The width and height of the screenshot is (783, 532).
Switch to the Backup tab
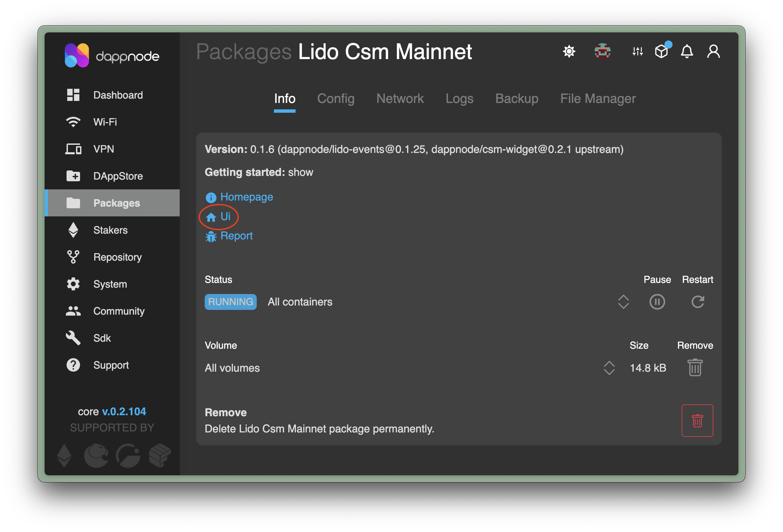517,99
